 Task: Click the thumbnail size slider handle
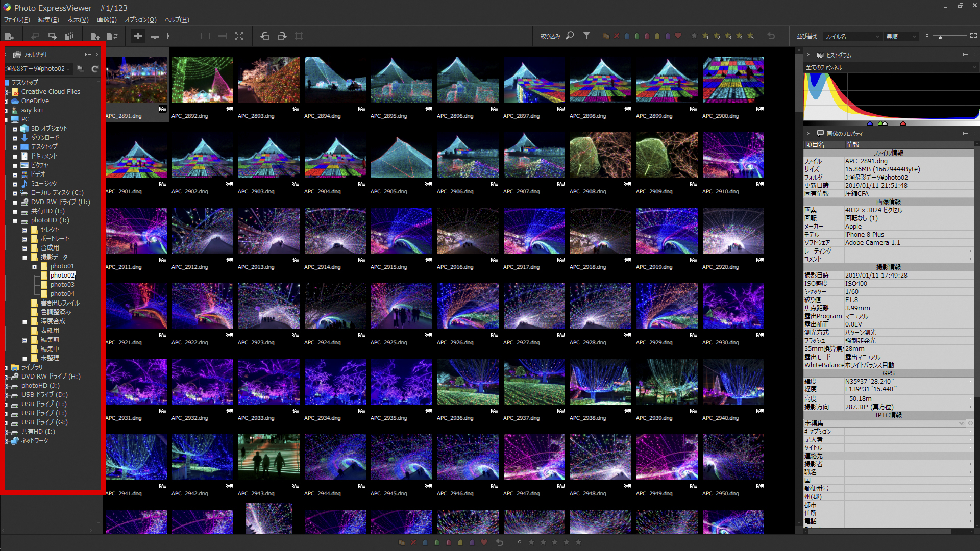pyautogui.click(x=940, y=37)
